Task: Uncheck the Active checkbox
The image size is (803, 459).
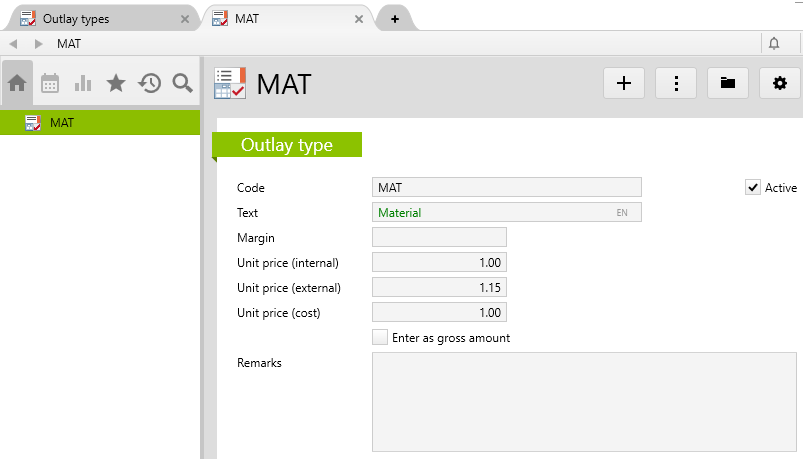Action: click(753, 187)
